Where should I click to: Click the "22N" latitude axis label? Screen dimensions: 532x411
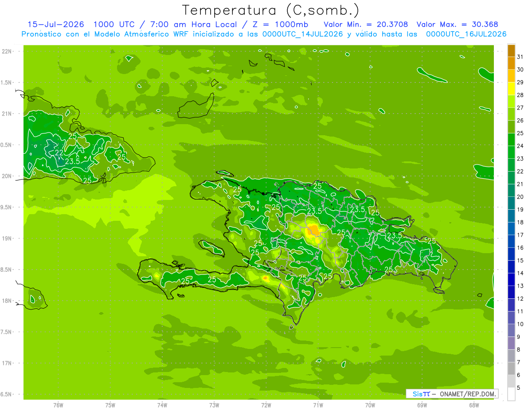[x=8, y=51]
